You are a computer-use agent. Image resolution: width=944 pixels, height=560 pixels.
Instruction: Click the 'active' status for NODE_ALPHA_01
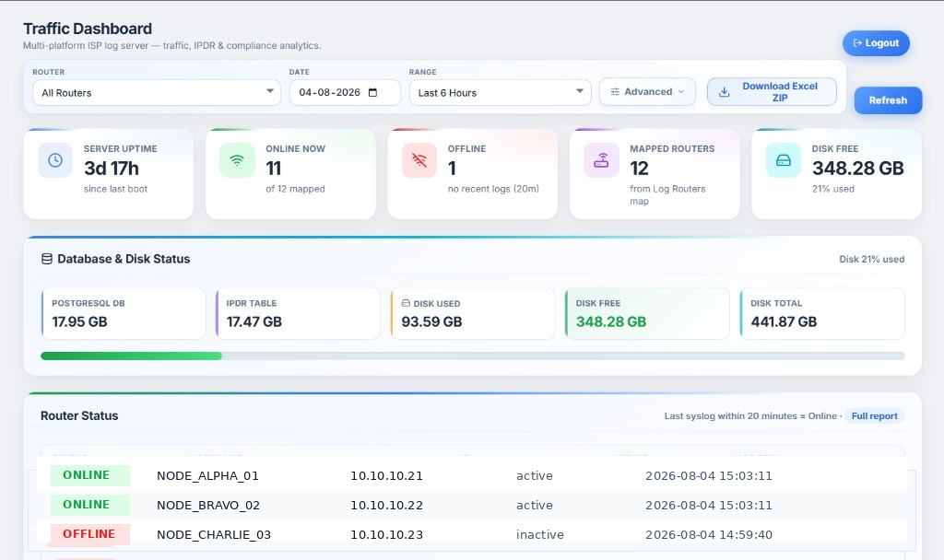coord(535,476)
